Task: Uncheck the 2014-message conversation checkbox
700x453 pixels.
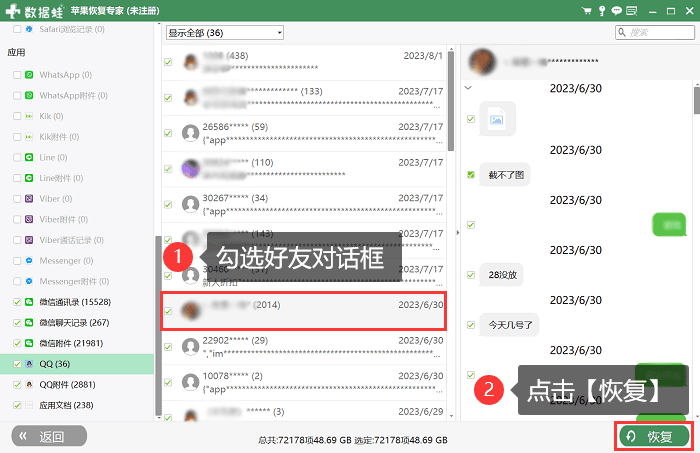Action: [168, 311]
